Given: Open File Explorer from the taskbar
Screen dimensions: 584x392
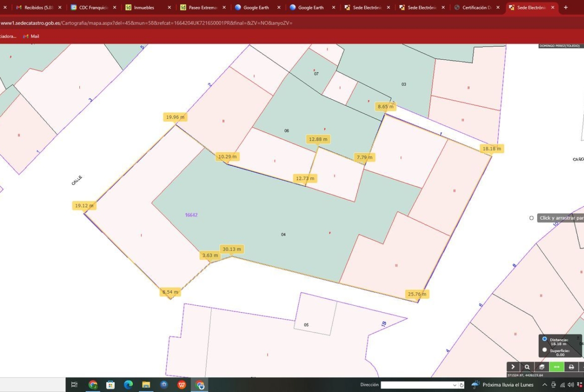Looking at the screenshot, I should pos(146,385).
